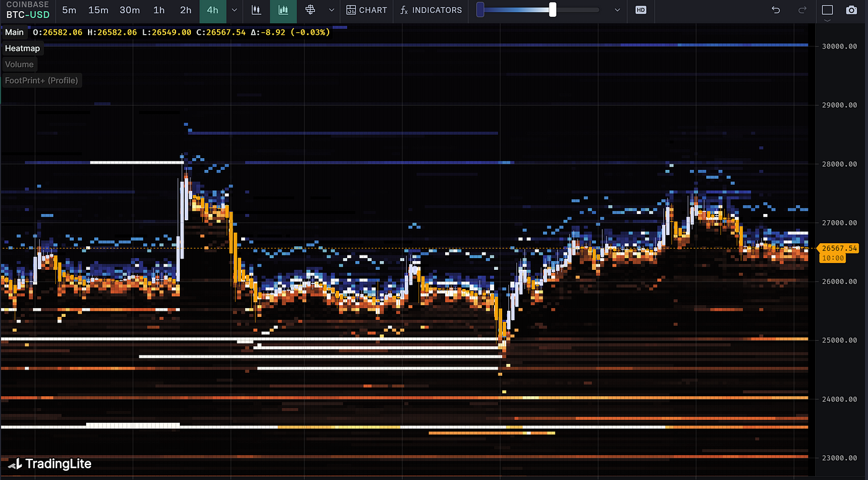Click the 28000.00 price axis label
868x480 pixels.
(x=839, y=164)
